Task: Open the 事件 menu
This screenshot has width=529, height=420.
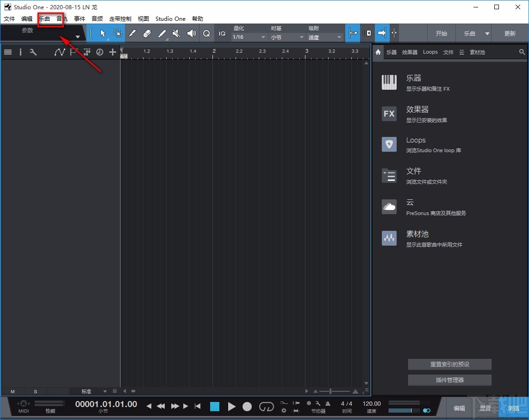Action: 80,19
